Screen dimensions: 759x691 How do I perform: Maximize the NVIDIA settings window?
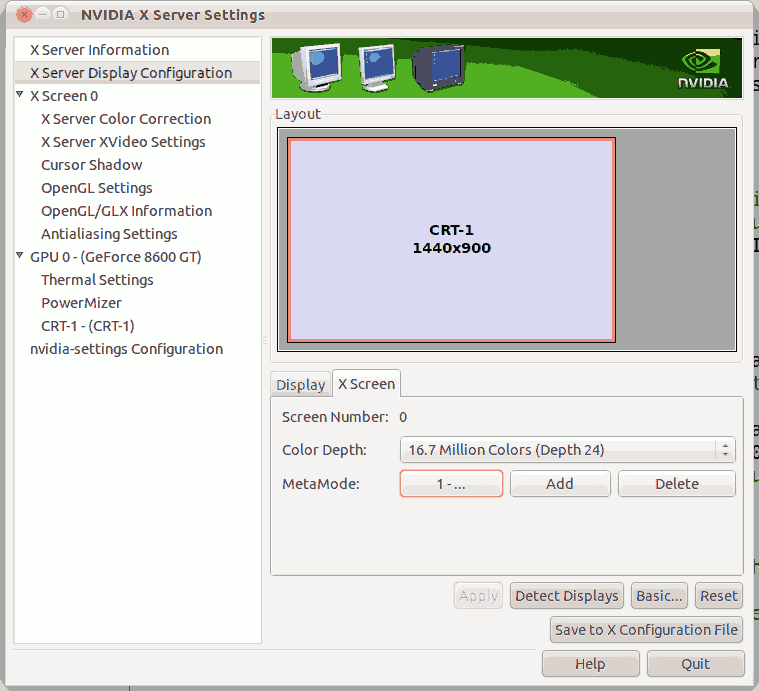pos(61,15)
